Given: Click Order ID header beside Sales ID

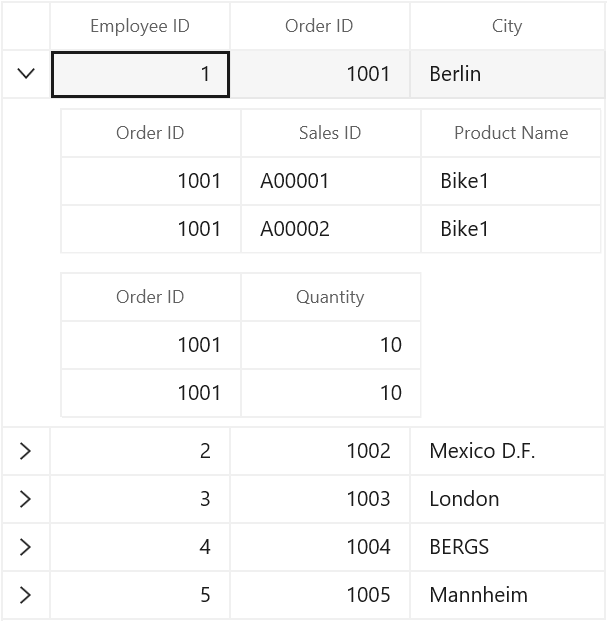Looking at the screenshot, I should coord(150,133).
